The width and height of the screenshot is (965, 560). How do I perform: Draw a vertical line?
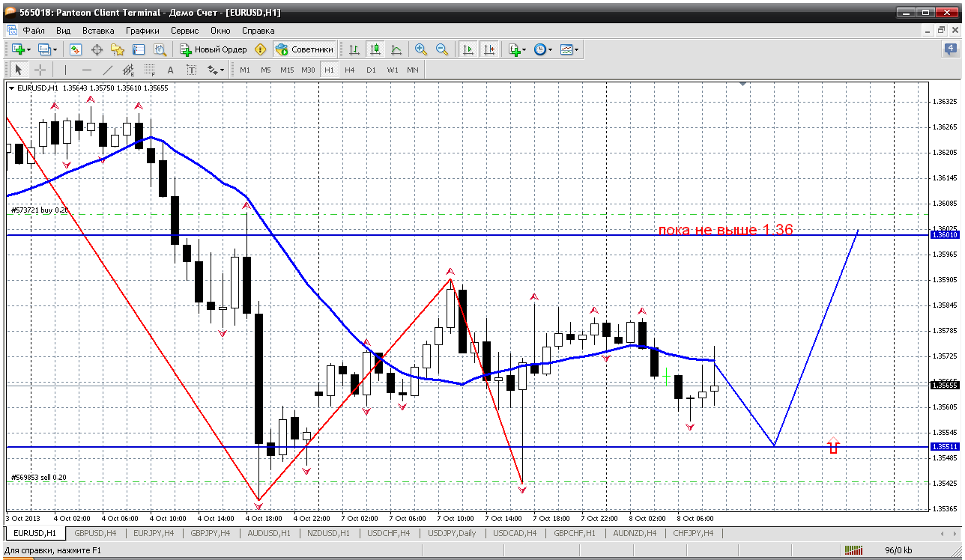66,70
